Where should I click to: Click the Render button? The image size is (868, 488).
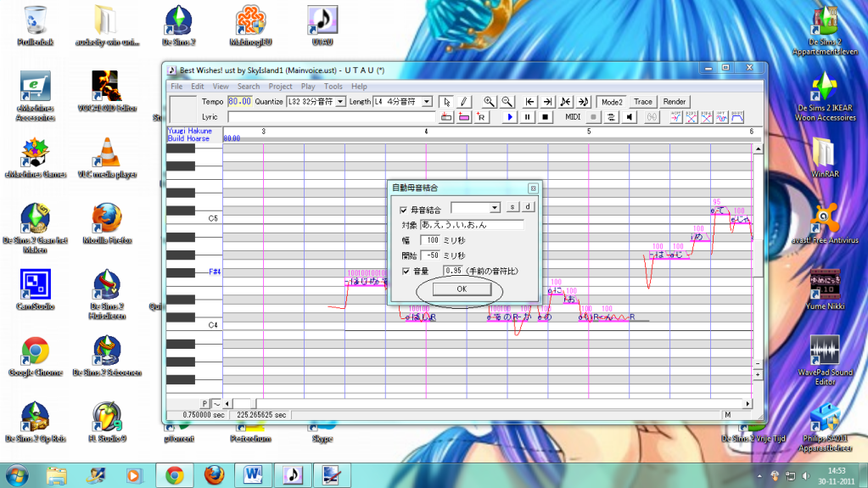coord(675,102)
